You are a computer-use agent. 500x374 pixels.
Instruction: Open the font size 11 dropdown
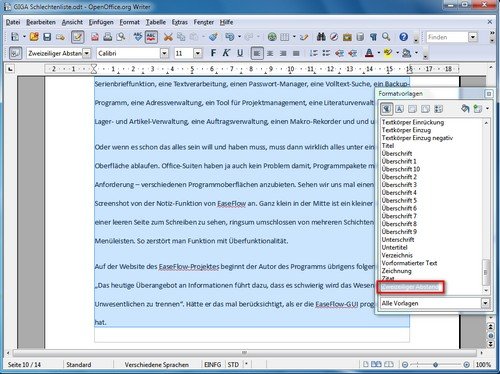[x=198, y=53]
